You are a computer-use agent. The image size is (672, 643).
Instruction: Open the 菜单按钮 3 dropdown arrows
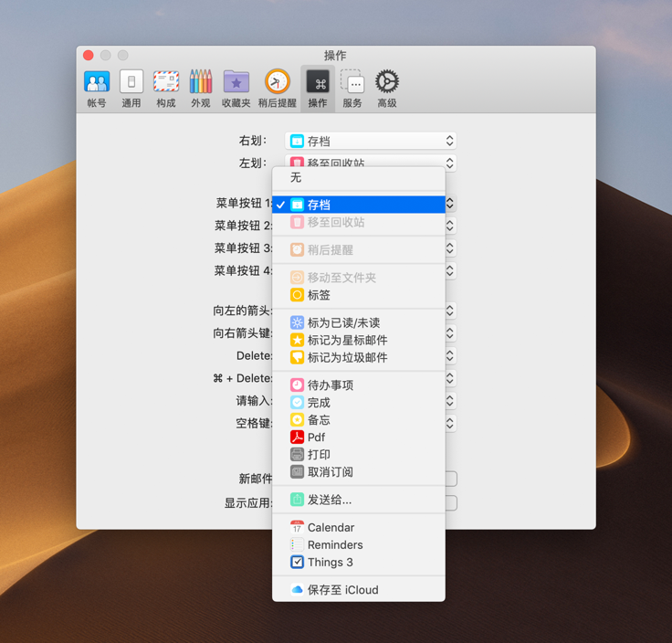[x=449, y=248]
